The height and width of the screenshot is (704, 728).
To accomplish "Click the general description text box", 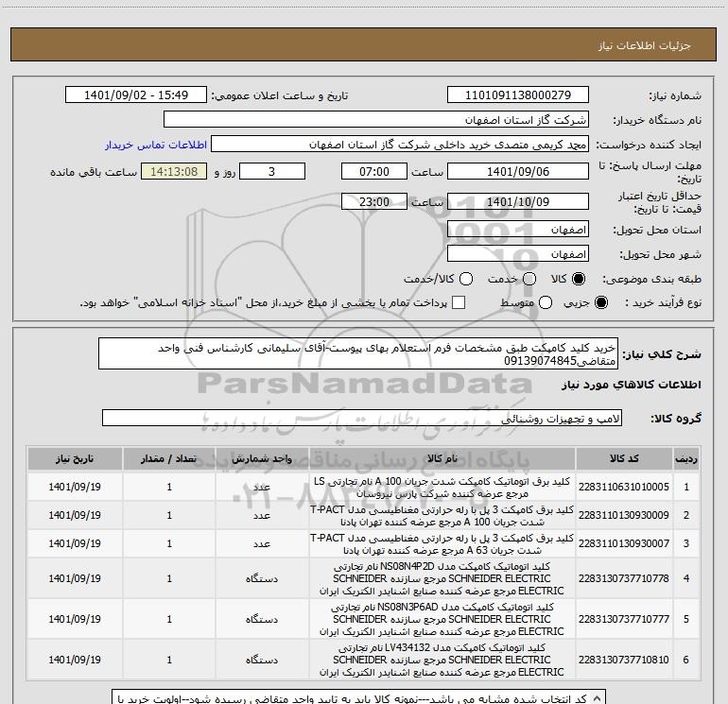I will (x=358, y=354).
